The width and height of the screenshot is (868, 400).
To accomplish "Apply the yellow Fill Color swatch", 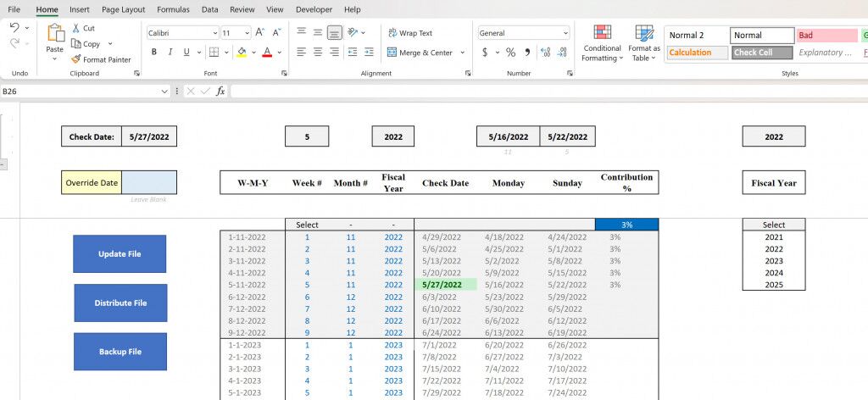I will pos(242,53).
